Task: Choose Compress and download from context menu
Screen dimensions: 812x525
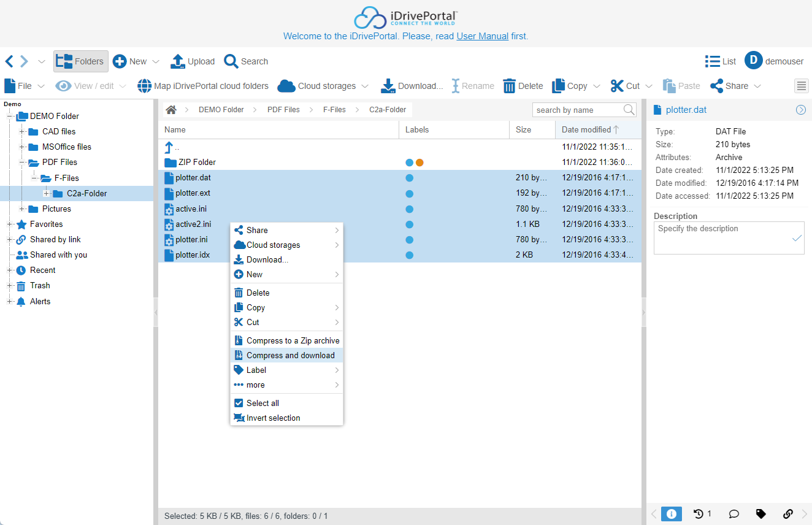Action: pos(290,355)
